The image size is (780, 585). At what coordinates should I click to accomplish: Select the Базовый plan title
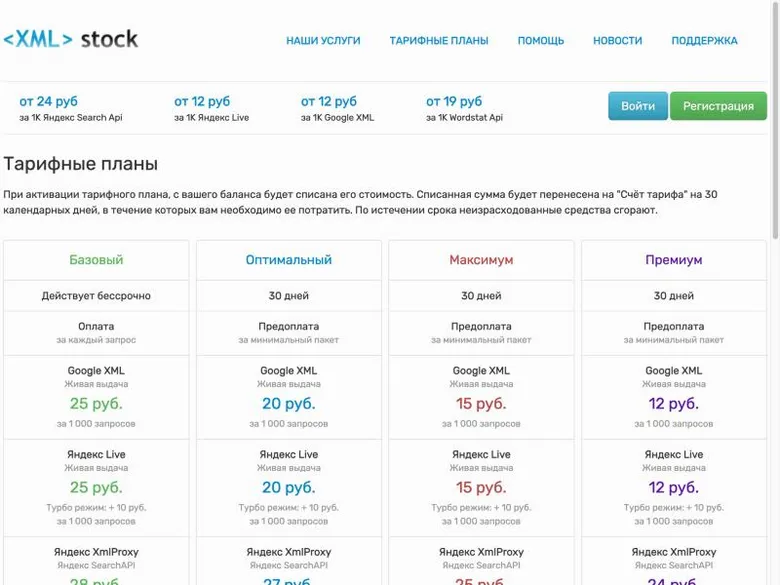[x=96, y=260]
